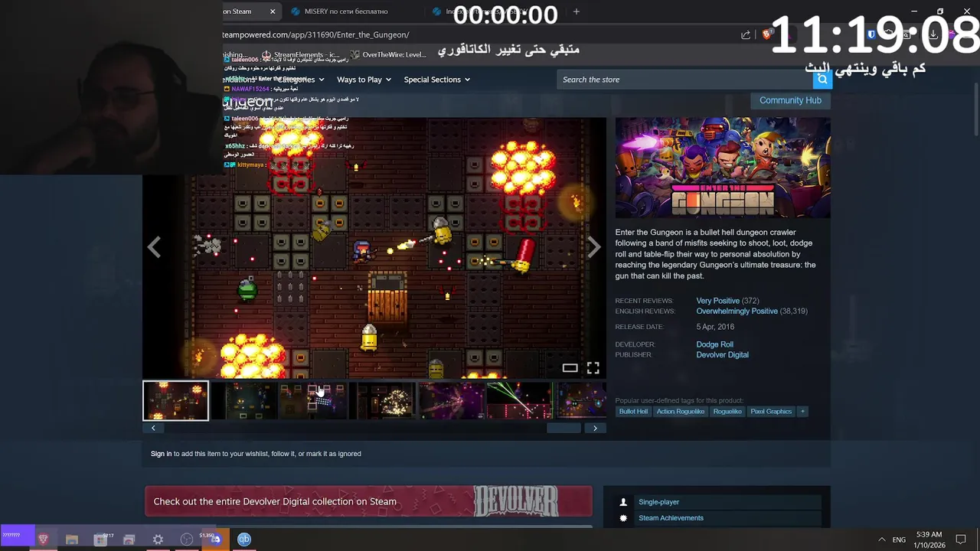Show the previous screenshot with left media arrow

(154, 247)
